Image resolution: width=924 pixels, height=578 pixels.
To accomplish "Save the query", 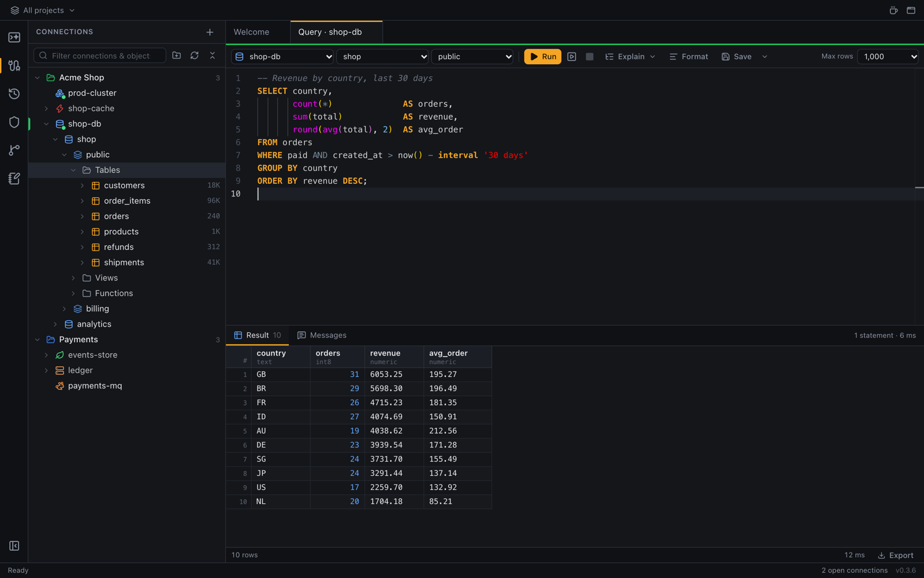I will 736,57.
